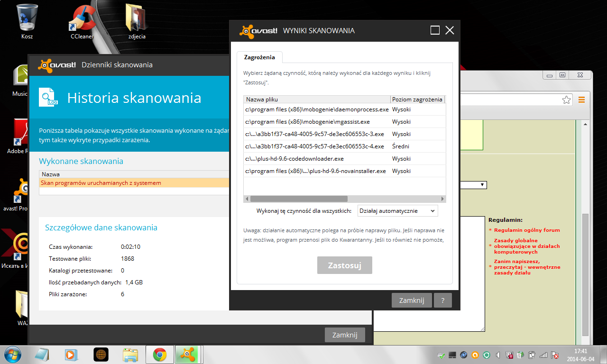The image size is (607, 364).
Task: Open 'Zasady globalne' forum rules link
Action: 527,246
